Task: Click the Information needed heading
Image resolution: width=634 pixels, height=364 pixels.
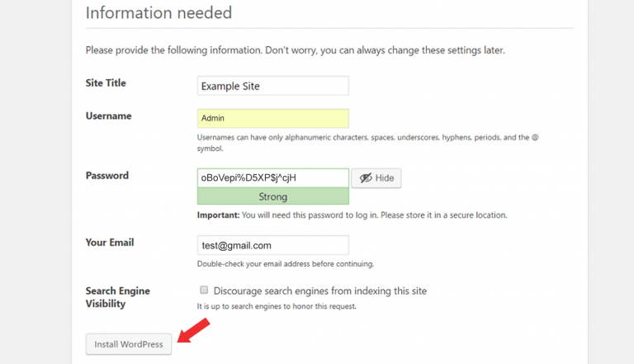Action: (158, 13)
